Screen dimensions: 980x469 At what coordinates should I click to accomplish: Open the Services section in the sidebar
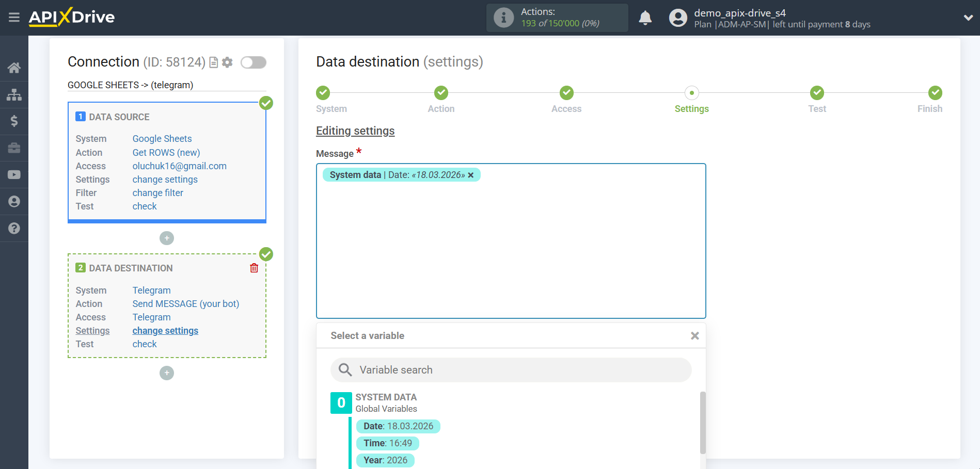pos(14,148)
